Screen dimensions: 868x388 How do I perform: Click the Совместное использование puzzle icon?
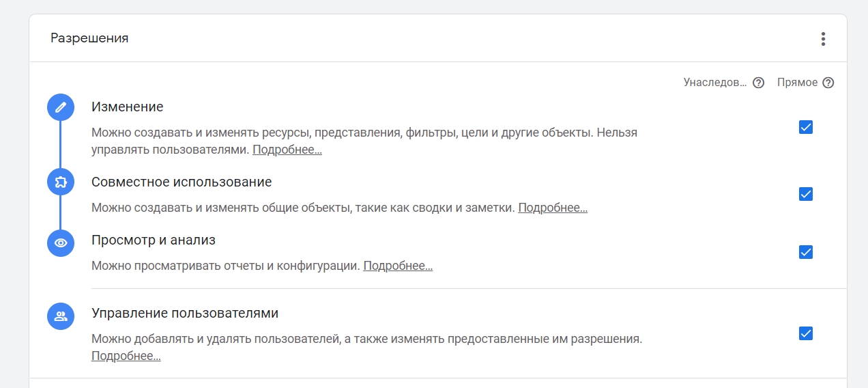point(60,182)
